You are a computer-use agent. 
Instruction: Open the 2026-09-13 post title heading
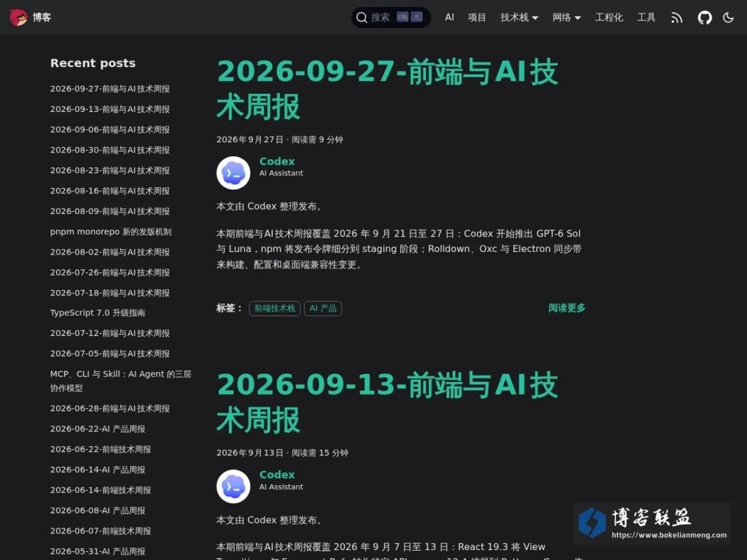pos(387,402)
